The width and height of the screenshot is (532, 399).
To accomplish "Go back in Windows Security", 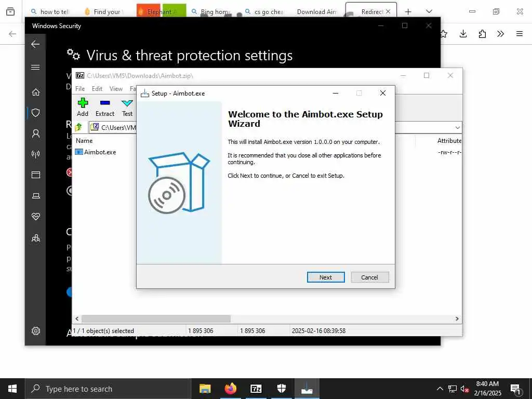I will [35, 44].
